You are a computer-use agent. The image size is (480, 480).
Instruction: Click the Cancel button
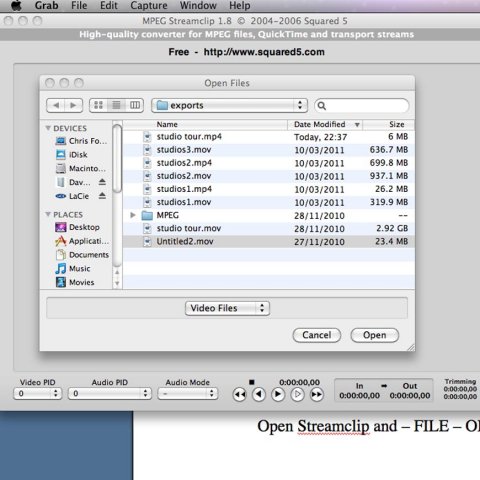(x=317, y=335)
